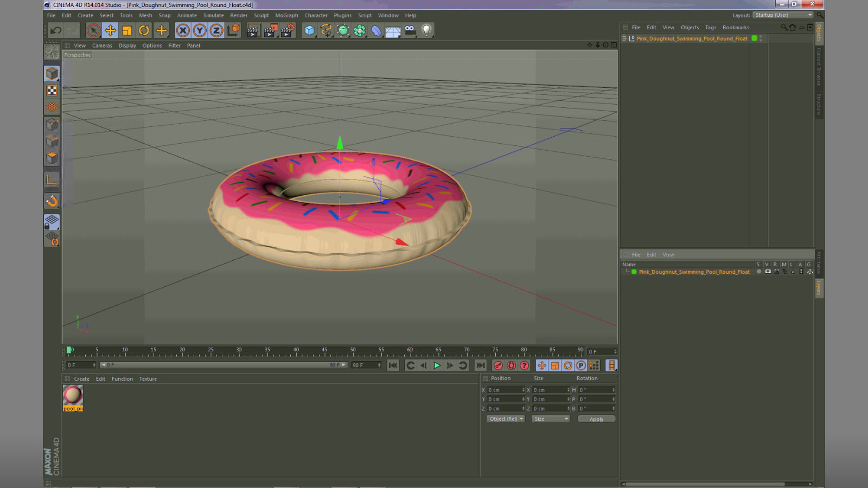Viewport: 868px width, 488px height.
Task: Toggle Parameter keyframe recording P icon
Action: click(580, 365)
